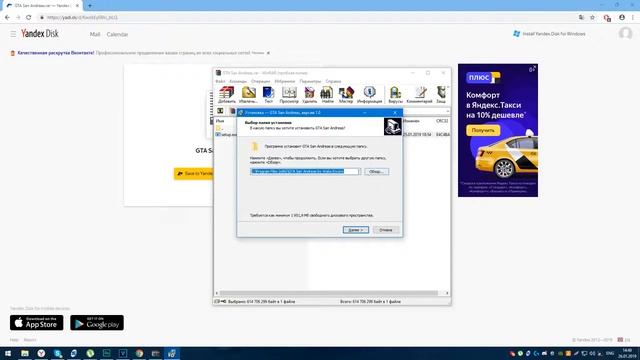Open the Options (Параметры) menu in WinRAR
Viewport: 640px width, 360px height.
(x=310, y=81)
